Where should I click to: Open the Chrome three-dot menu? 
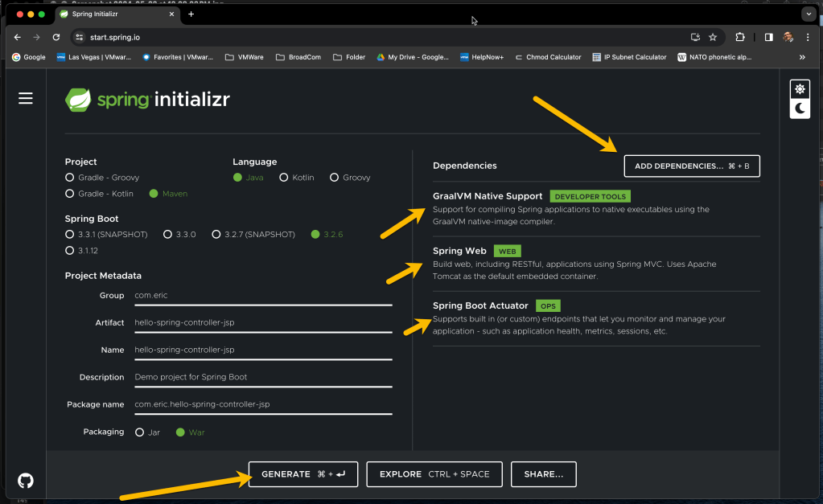tap(808, 37)
